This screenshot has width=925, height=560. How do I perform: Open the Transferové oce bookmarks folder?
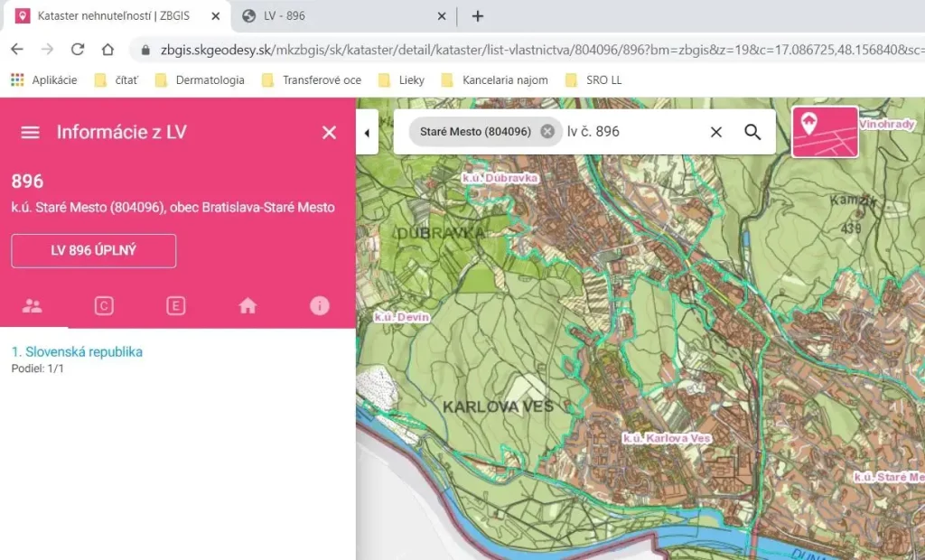(x=312, y=80)
